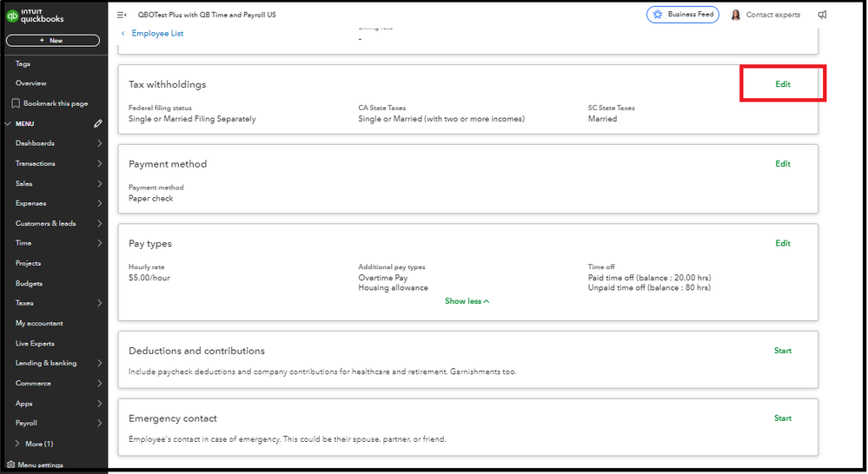Click the QuickBooks logo icon
Screen dimensions: 868x474
12,15
